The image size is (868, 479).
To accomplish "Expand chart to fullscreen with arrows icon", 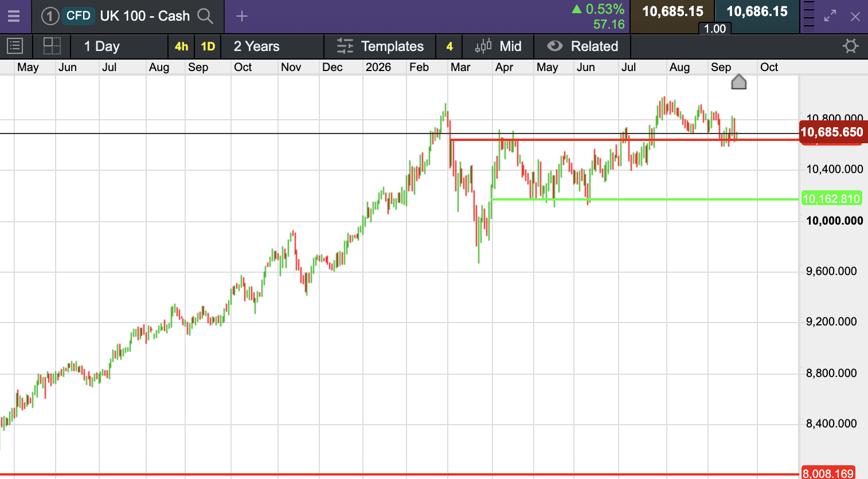I will pos(830,17).
